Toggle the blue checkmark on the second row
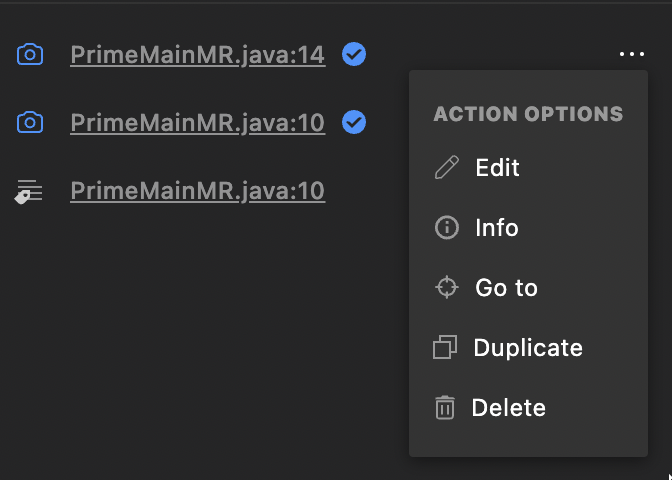Viewport: 672px width, 480px height. tap(353, 123)
